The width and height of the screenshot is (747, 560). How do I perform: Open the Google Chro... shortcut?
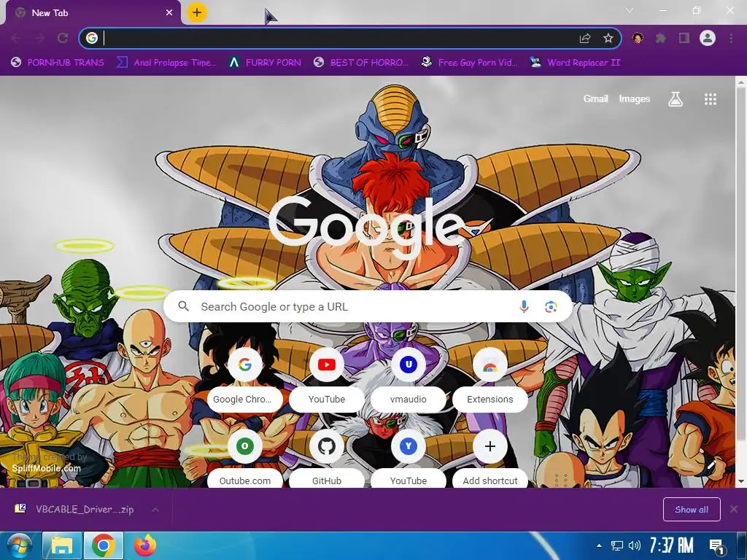coord(245,379)
